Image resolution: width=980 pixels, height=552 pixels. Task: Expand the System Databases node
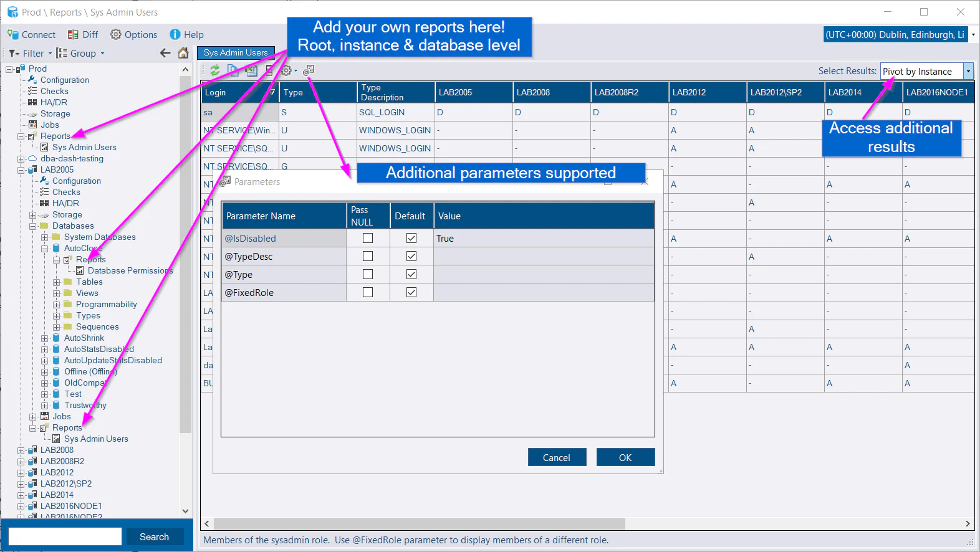coord(45,237)
